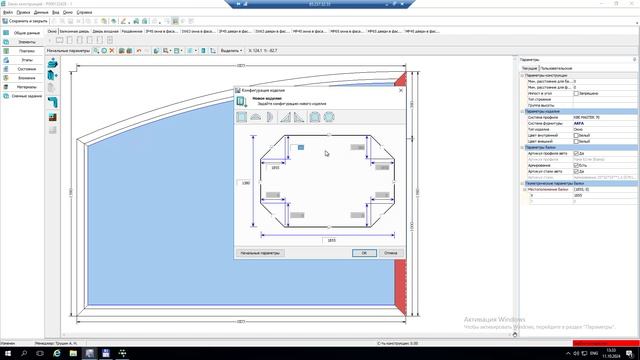Select the half-circle shape in configuration dialog
The height and width of the screenshot is (360, 640).
click(x=269, y=117)
